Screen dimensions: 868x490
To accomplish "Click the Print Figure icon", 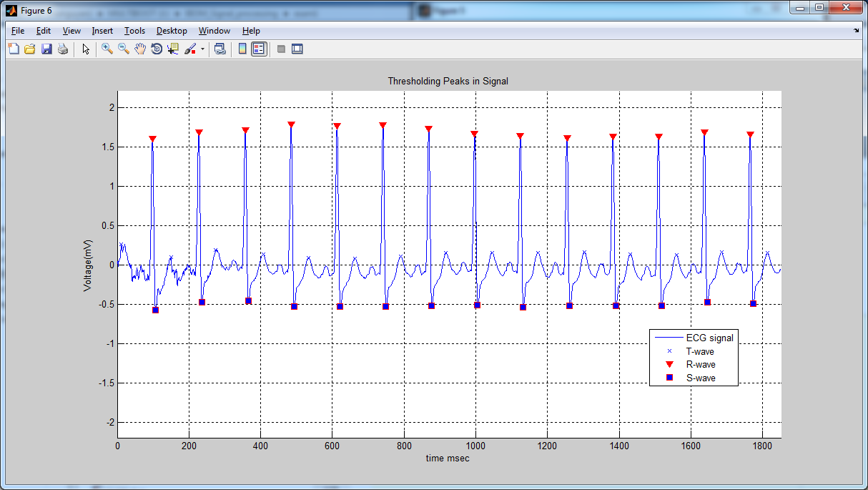I will [x=63, y=49].
